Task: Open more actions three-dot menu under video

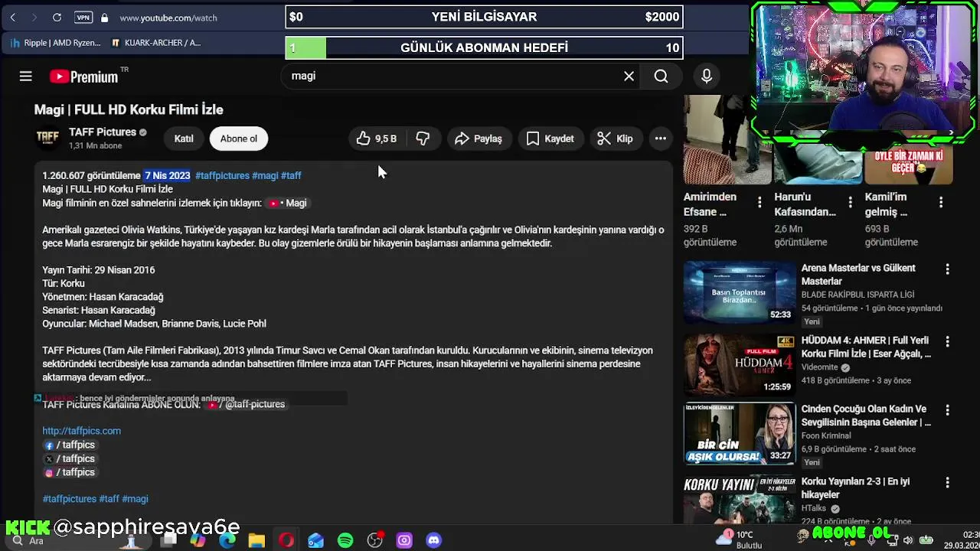Action: coord(660,139)
